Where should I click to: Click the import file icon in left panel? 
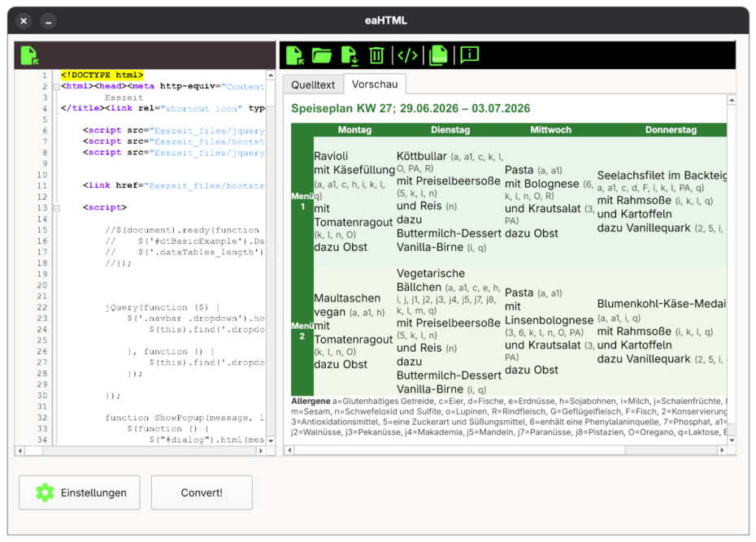[x=29, y=55]
